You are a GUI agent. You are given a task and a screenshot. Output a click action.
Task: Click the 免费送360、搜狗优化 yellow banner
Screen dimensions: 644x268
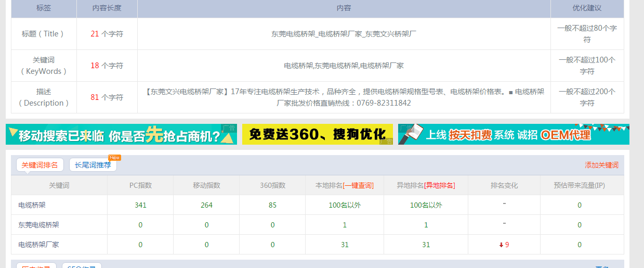point(317,134)
